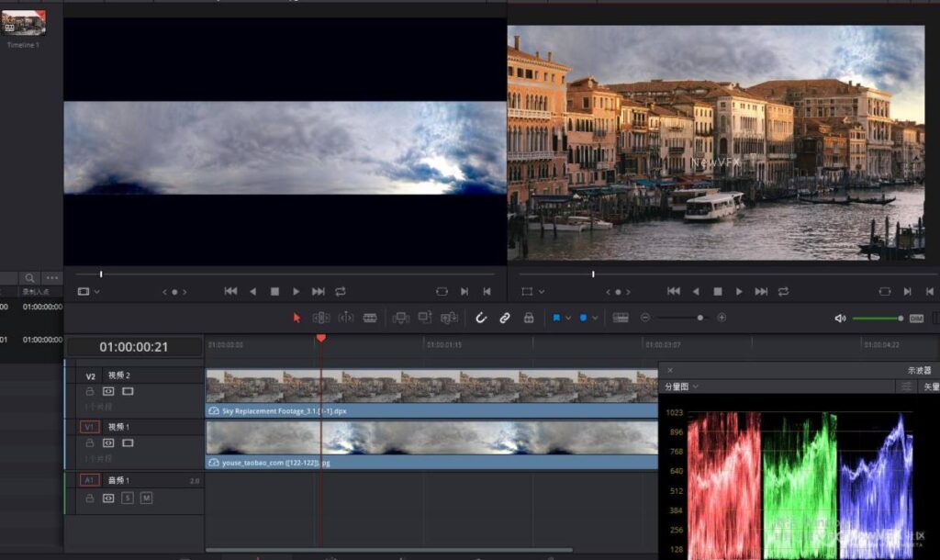Jump to first frame in source viewer

(230, 291)
